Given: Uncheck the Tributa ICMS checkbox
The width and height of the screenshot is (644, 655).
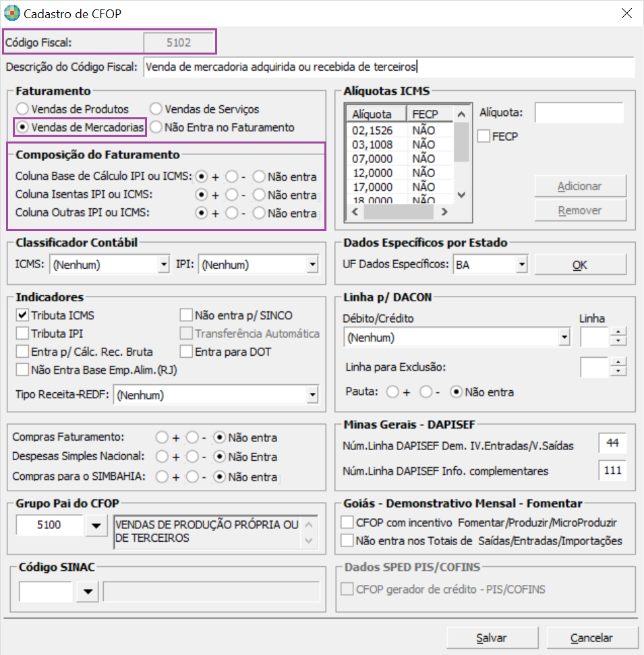Looking at the screenshot, I should coord(23,315).
